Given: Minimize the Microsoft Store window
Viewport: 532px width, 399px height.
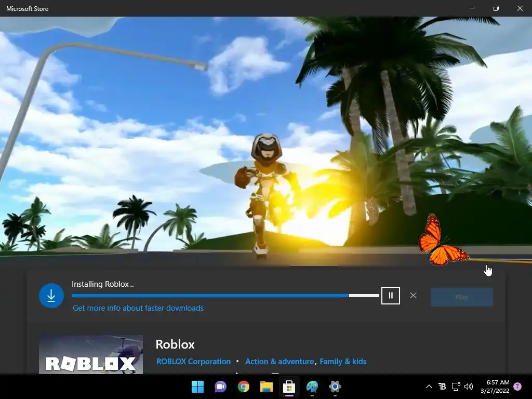Looking at the screenshot, I should (472, 8).
